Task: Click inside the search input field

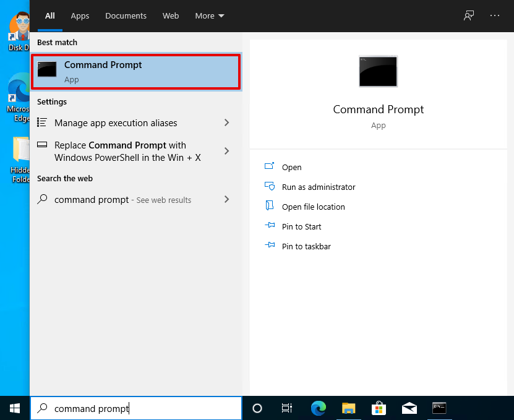Action: pyautogui.click(x=136, y=408)
